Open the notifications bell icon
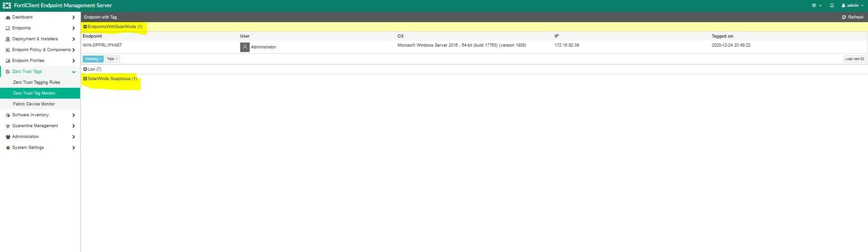Screen dimensions: 868x252 point(832,5)
